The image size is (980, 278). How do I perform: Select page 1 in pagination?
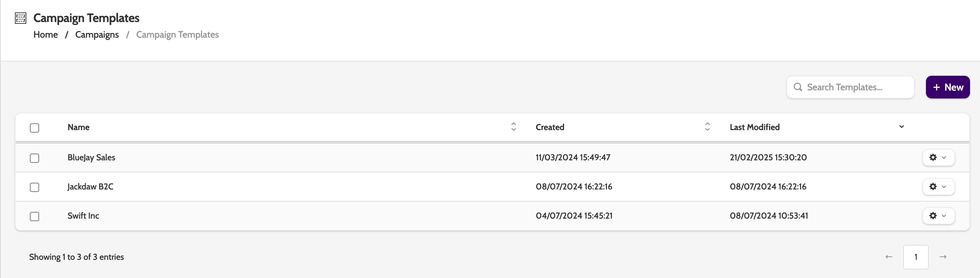click(916, 257)
